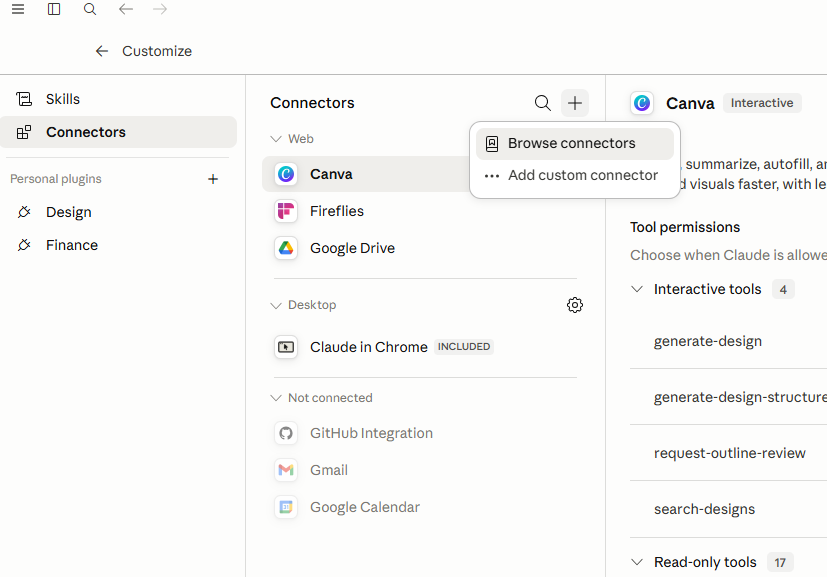The height and width of the screenshot is (577, 827).
Task: Go back using the Customize arrow
Action: click(x=102, y=51)
